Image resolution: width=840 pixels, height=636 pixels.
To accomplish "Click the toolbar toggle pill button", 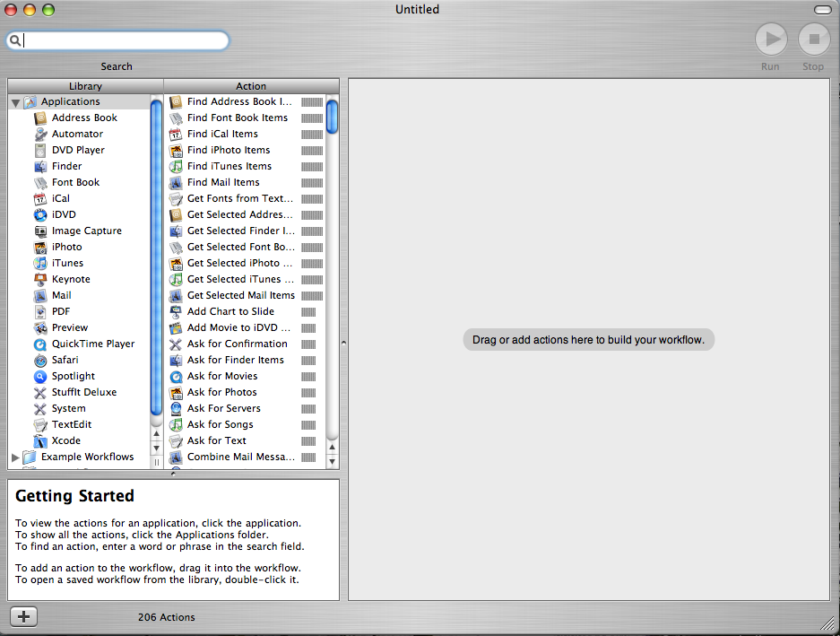I will point(822,10).
